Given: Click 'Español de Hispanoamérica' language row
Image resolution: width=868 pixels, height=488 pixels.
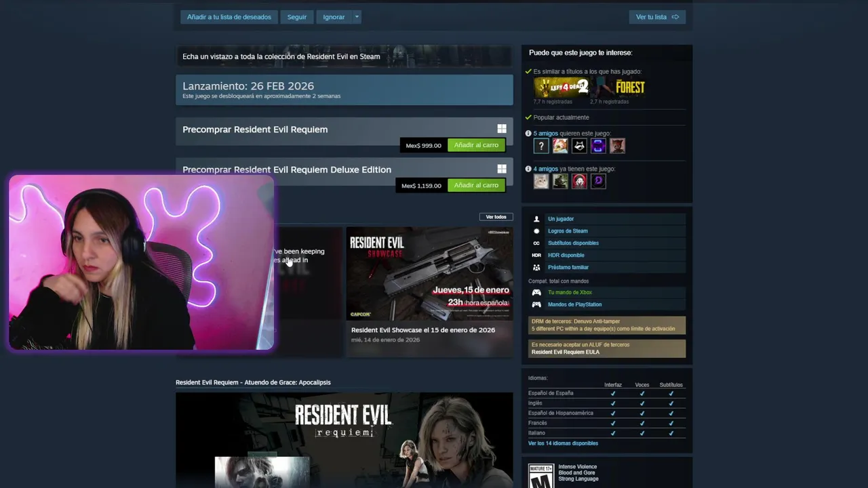Looking at the screenshot, I should [606, 413].
